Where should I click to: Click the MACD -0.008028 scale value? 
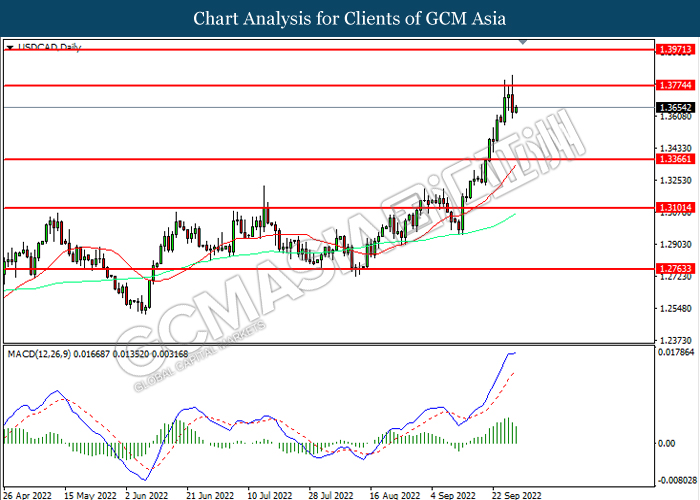[676, 480]
